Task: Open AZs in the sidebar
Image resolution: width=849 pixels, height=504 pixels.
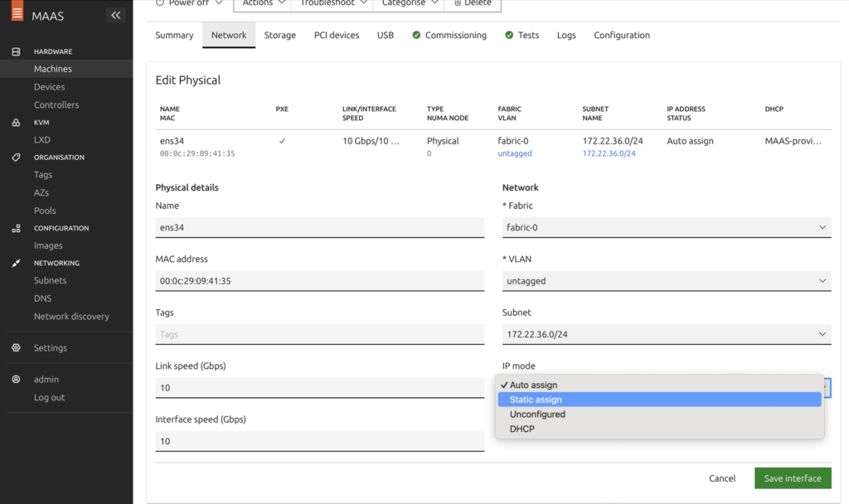Action: (x=41, y=192)
